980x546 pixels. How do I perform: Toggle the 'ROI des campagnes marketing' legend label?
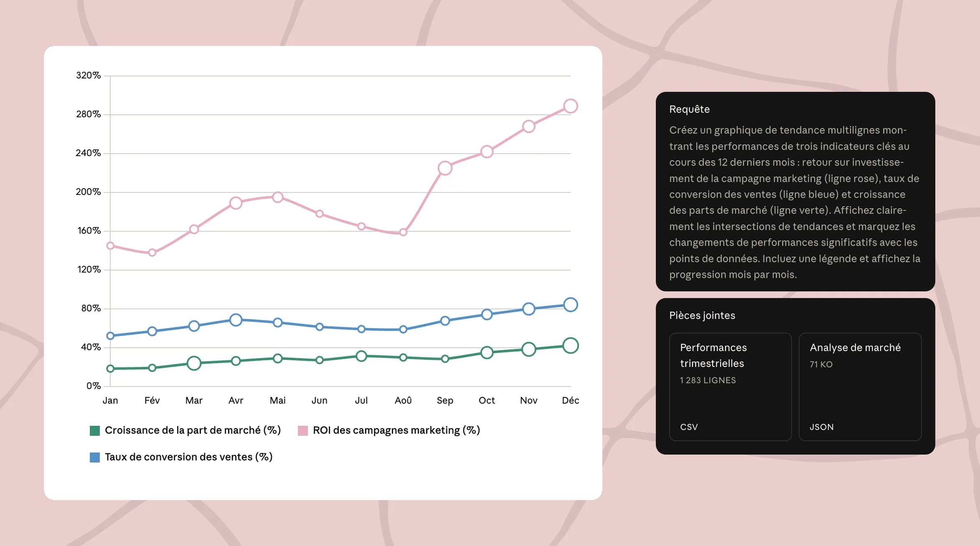pyautogui.click(x=396, y=430)
